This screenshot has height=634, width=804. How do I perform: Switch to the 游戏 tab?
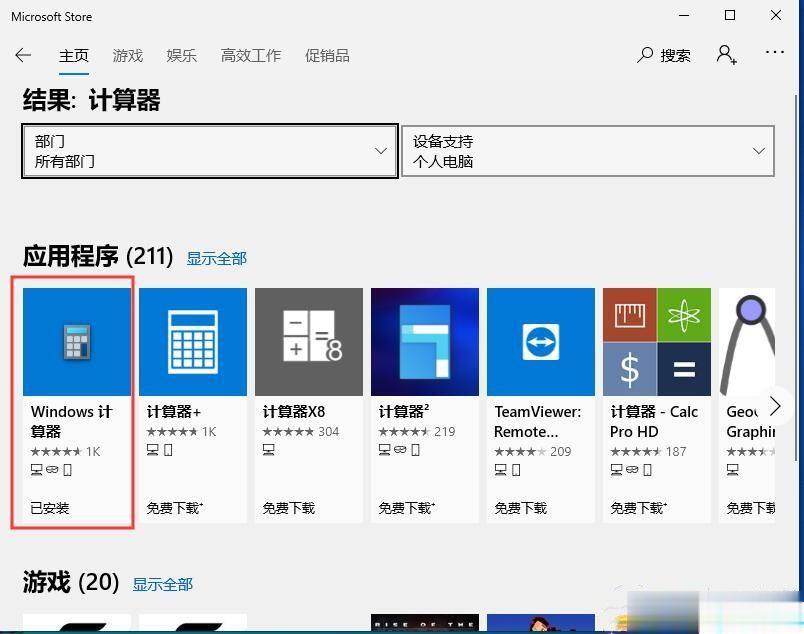coord(128,55)
